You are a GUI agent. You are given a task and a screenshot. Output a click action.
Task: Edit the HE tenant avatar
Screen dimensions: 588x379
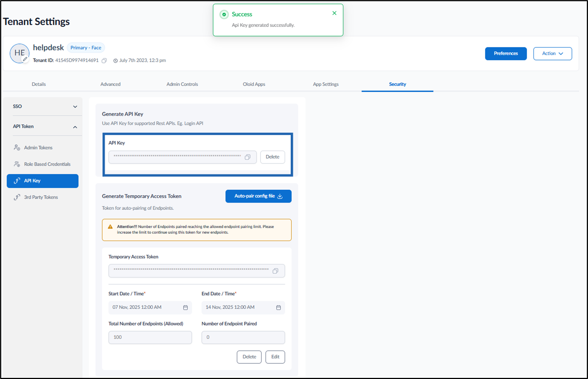[x=25, y=59]
